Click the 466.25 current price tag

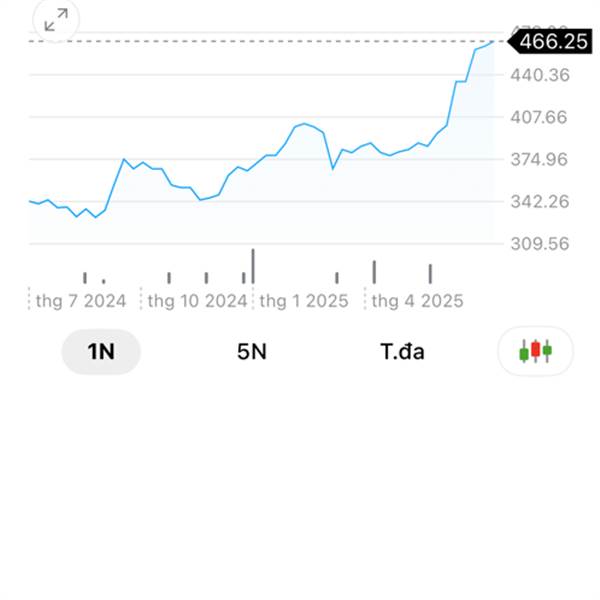click(x=550, y=41)
